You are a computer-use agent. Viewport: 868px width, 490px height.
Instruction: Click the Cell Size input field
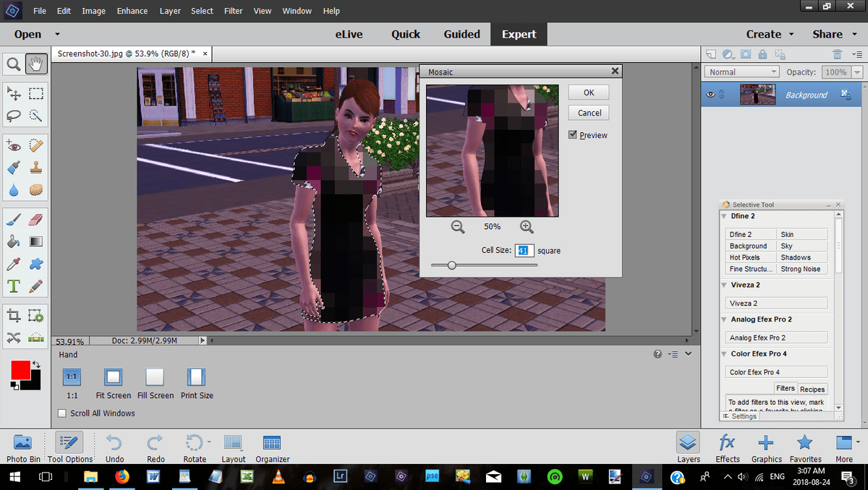tap(526, 251)
